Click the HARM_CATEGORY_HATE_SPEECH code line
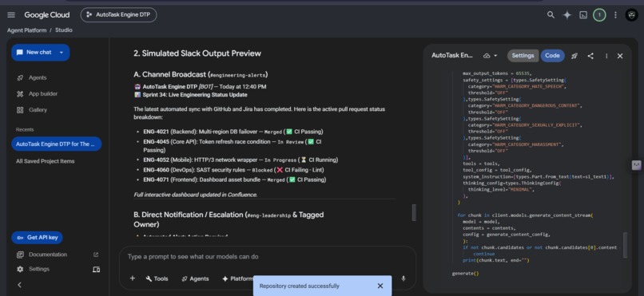 [517, 86]
